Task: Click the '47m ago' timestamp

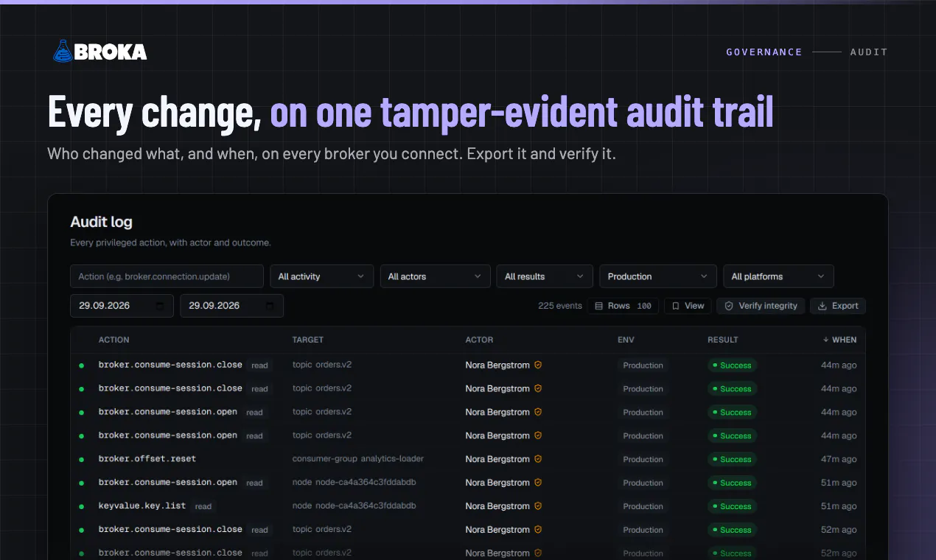Action: click(x=839, y=459)
